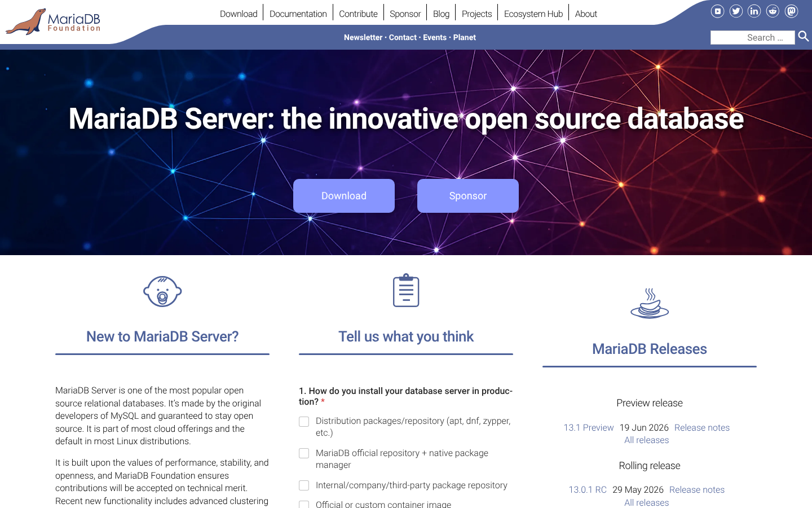812x508 pixels.
Task: Click the steaming dish releases icon
Action: 650,303
